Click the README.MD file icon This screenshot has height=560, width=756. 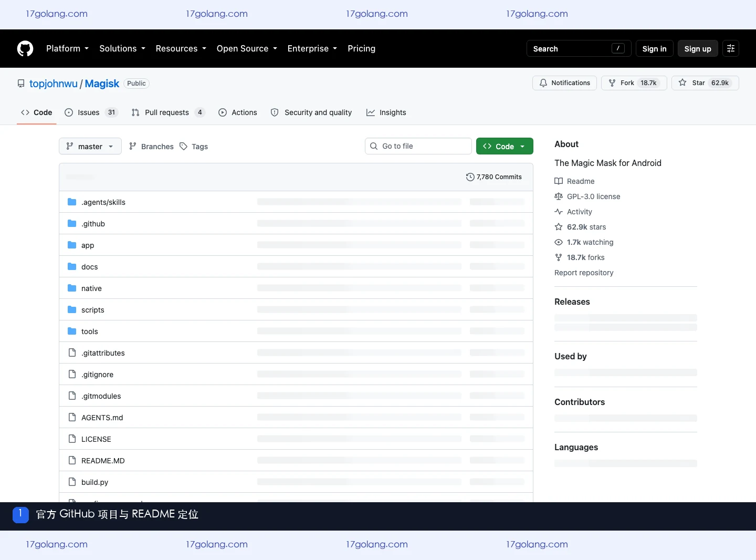point(72,460)
